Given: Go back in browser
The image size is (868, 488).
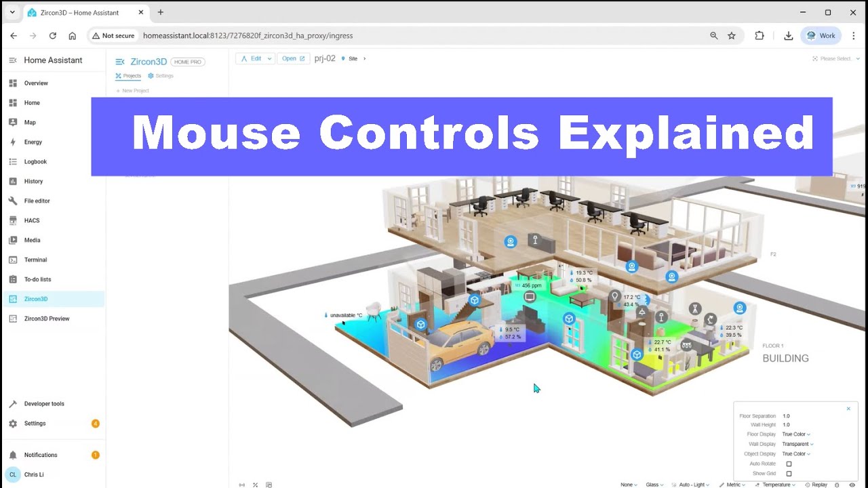Looking at the screenshot, I should 14,36.
